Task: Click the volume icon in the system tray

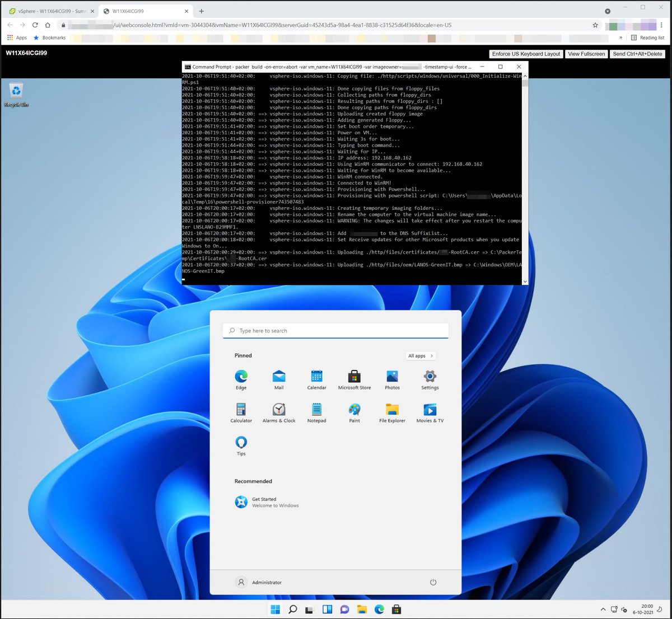Action: (624, 609)
